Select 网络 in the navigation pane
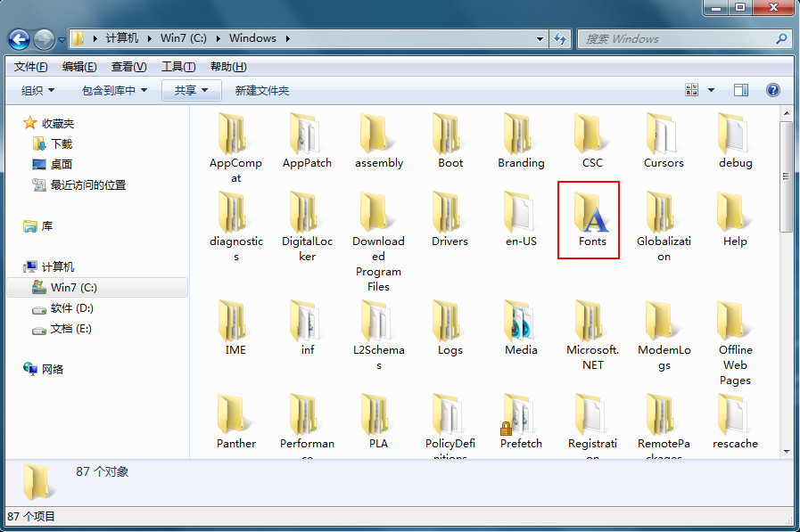The width and height of the screenshot is (800, 532). pyautogui.click(x=44, y=369)
